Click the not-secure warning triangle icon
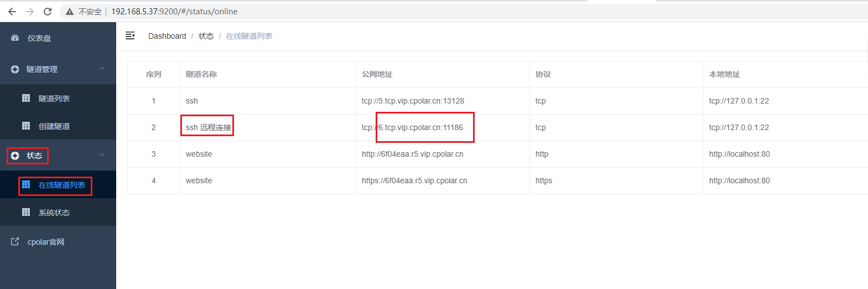Image resolution: width=868 pixels, height=289 pixels. (70, 12)
